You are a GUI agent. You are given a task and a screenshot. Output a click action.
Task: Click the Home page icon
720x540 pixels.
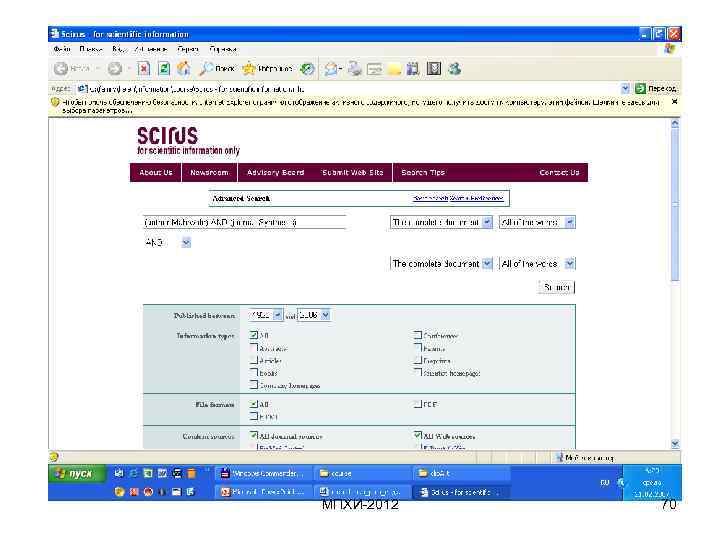pyautogui.click(x=184, y=69)
